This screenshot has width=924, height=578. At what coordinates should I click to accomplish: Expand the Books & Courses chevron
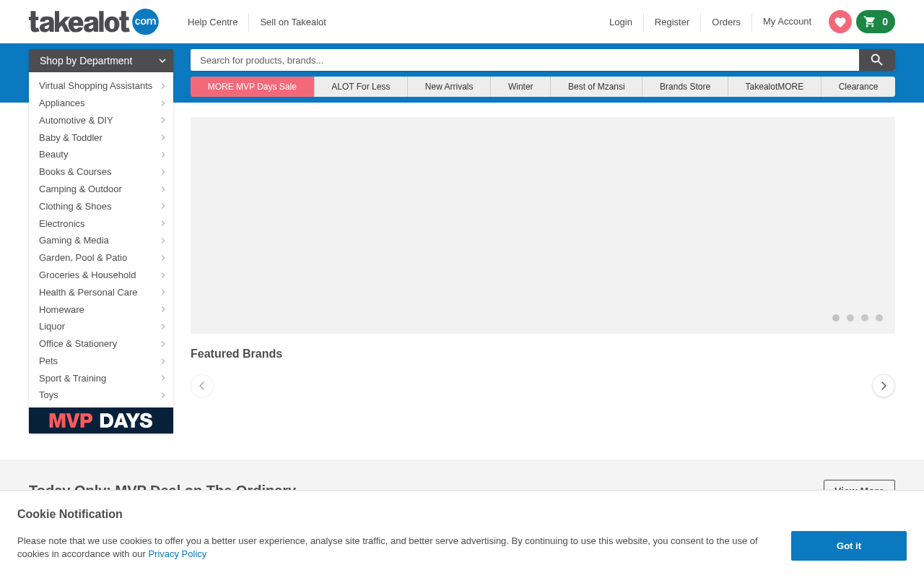(x=163, y=172)
